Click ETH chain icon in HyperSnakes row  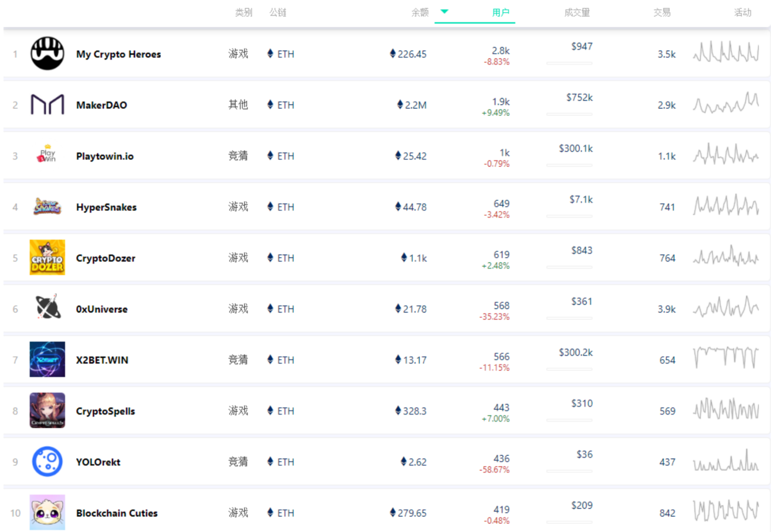point(270,207)
